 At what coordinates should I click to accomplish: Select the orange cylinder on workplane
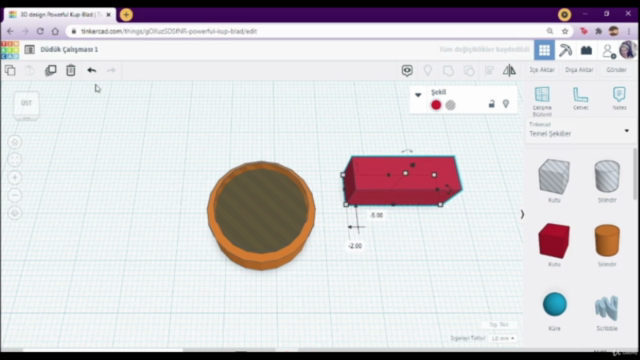pyautogui.click(x=261, y=216)
